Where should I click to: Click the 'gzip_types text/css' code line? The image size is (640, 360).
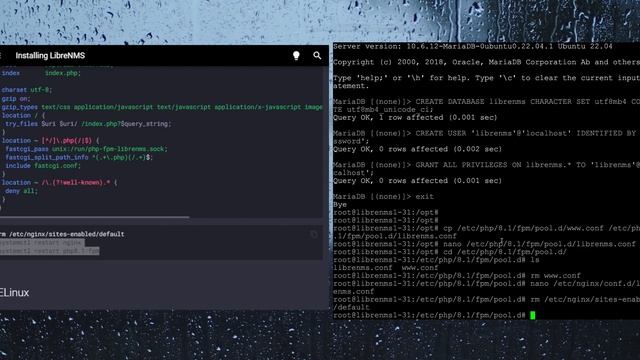pos(162,107)
